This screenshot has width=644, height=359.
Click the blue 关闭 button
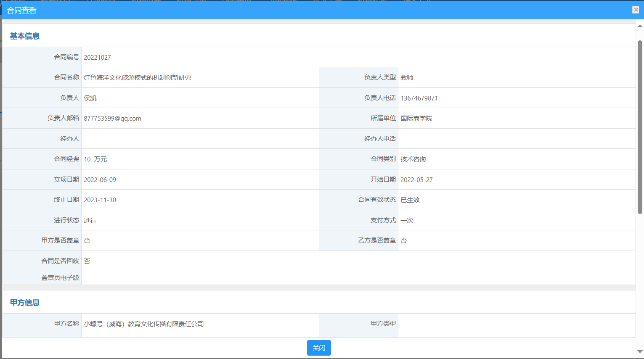click(319, 348)
